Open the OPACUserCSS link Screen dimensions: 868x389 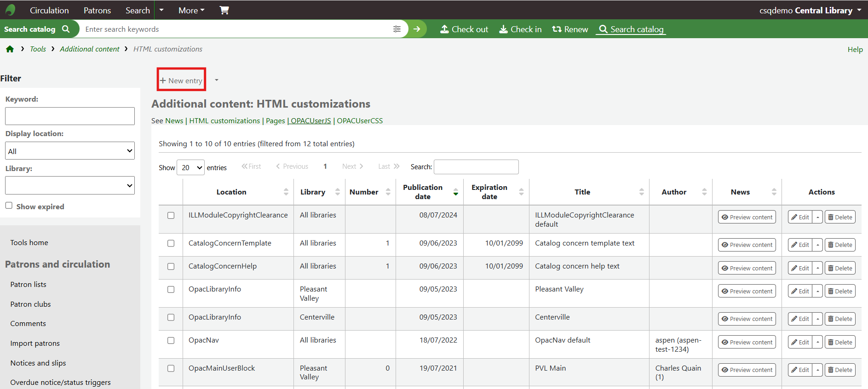click(359, 121)
